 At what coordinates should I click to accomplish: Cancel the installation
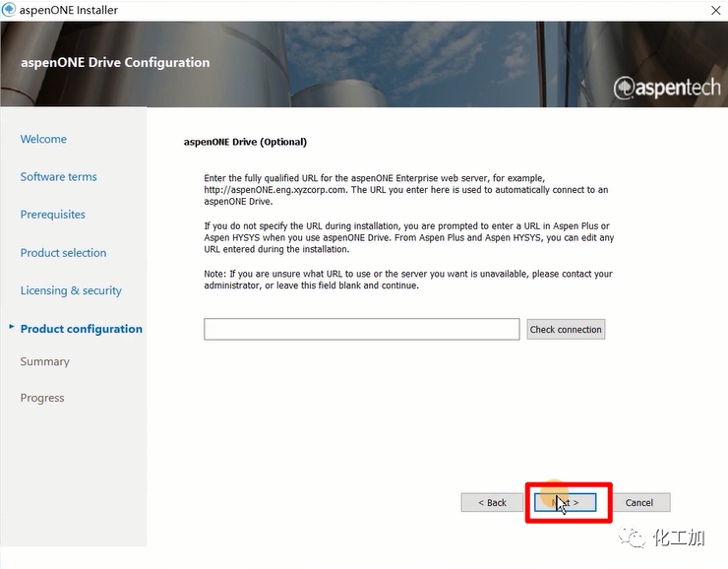coord(638,502)
